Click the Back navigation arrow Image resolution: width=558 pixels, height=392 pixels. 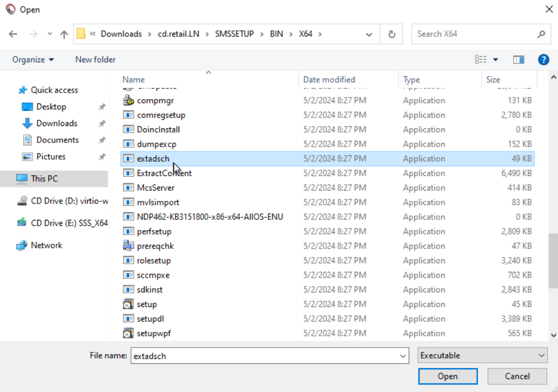[14, 34]
